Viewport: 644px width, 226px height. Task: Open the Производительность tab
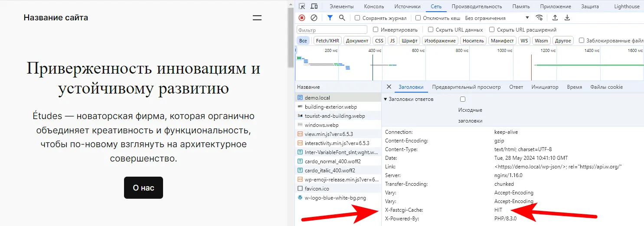pyautogui.click(x=477, y=6)
